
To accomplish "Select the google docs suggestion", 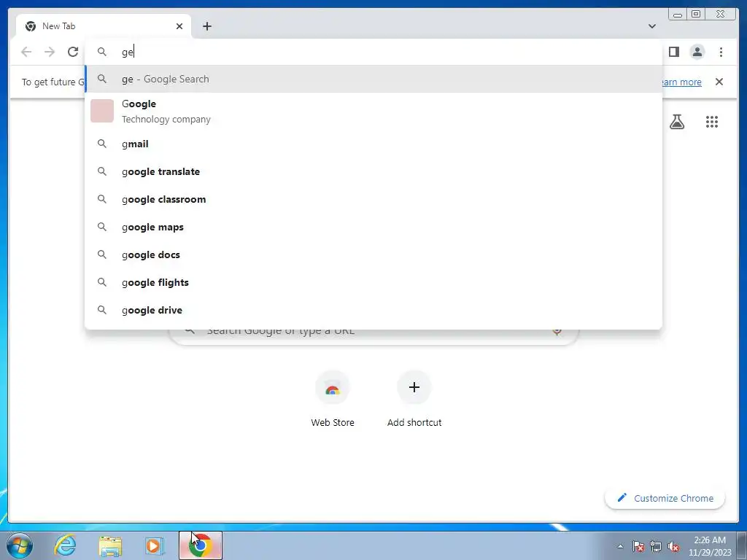I will coord(373,254).
